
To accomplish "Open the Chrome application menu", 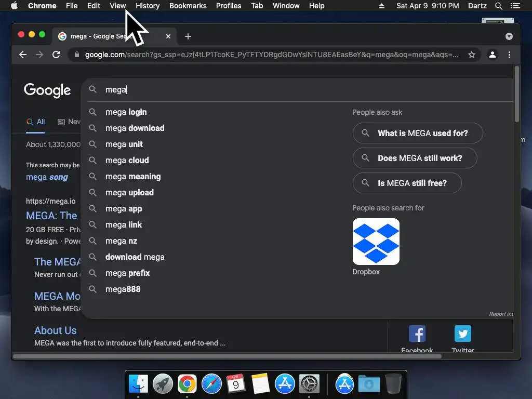I will coord(42,6).
